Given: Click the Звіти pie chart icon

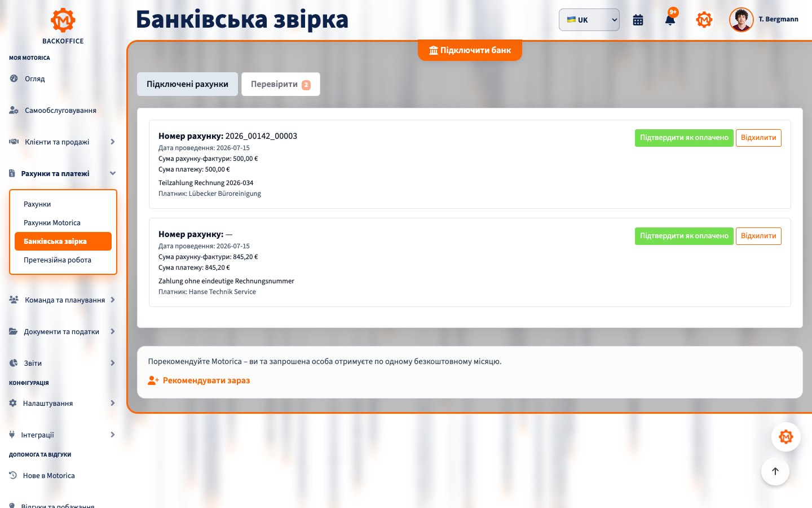Looking at the screenshot, I should (x=14, y=363).
